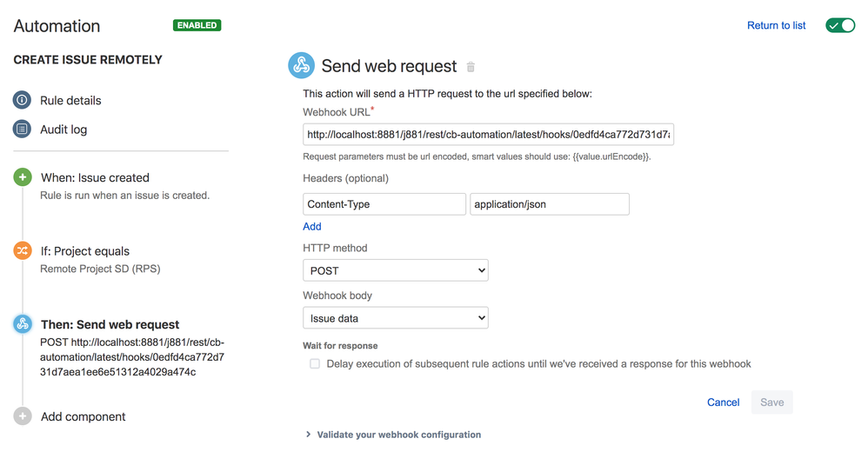Click the gray Add component plus icon
Screen dimensions: 868x452
point(23,416)
